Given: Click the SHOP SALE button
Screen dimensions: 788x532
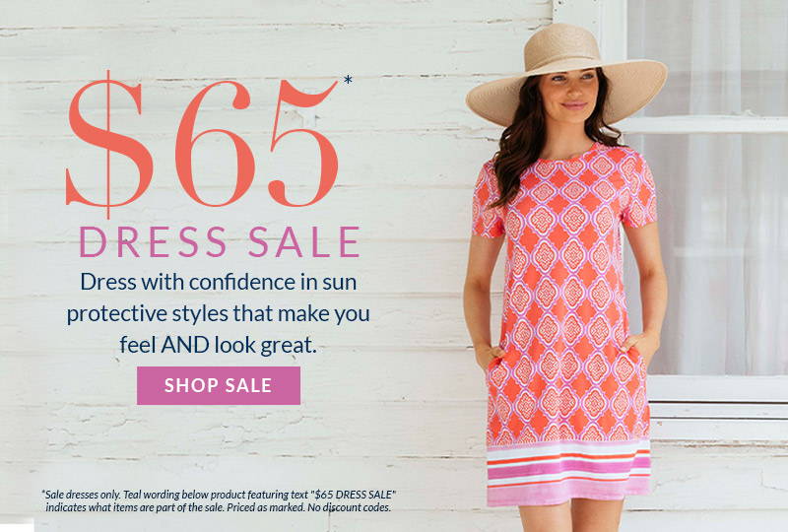Looking at the screenshot, I should [219, 385].
